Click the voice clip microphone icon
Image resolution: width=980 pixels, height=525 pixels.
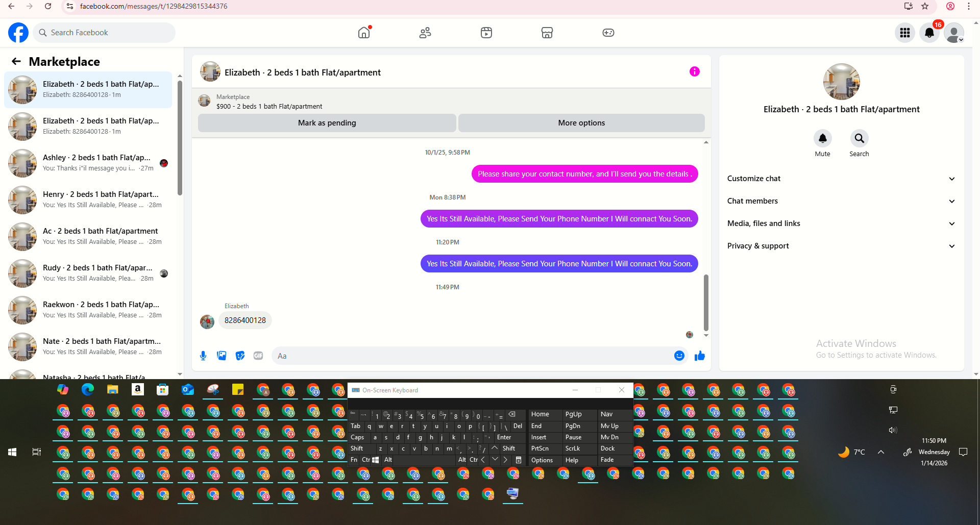pyautogui.click(x=203, y=356)
